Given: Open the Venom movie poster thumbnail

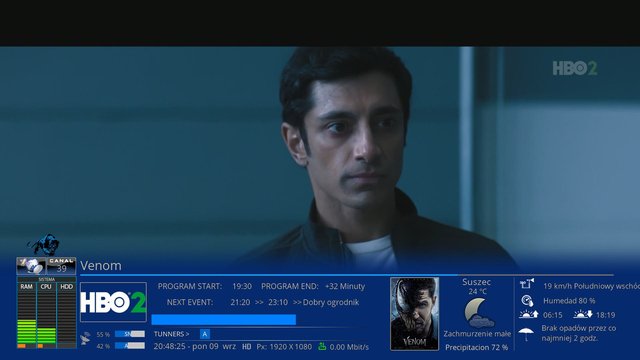Looking at the screenshot, I should pyautogui.click(x=415, y=313).
